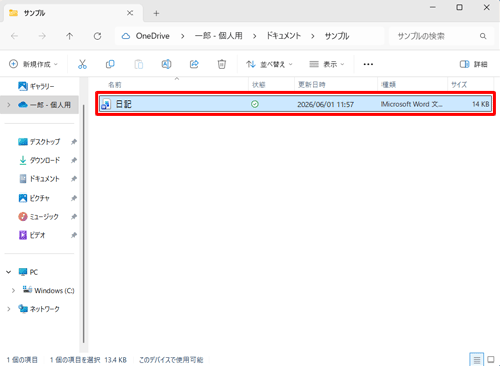Click chevron after ドキュメント in address bar
This screenshot has width=500, height=366.
[313, 36]
